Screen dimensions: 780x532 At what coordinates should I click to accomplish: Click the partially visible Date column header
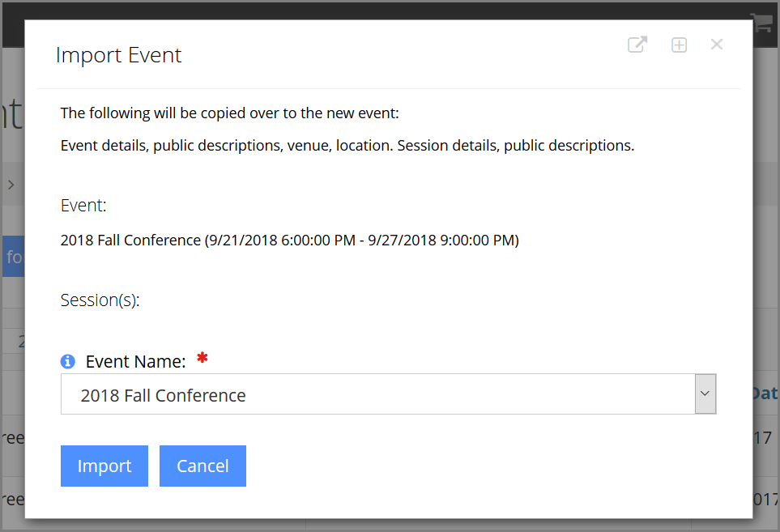(765, 394)
